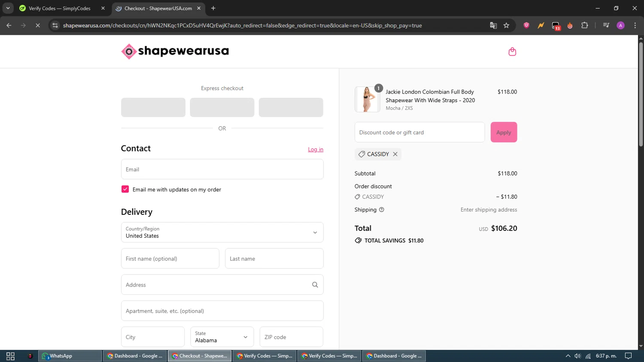
Task: Open the notification center icon
Action: tap(628, 356)
